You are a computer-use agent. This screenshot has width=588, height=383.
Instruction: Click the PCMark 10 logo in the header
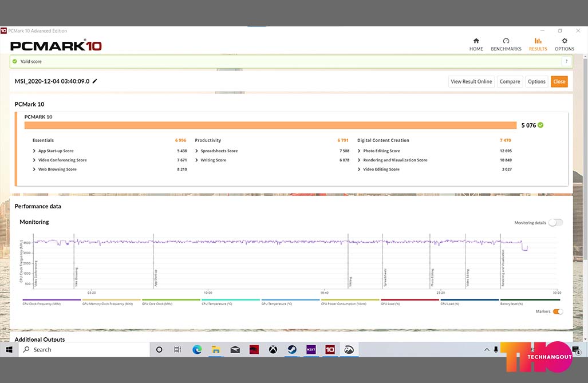[56, 46]
